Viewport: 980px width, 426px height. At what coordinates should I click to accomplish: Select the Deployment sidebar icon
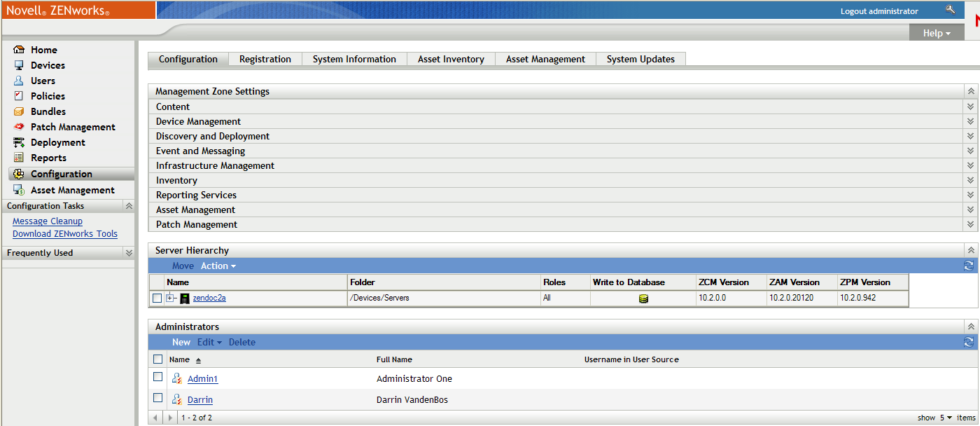pos(19,142)
